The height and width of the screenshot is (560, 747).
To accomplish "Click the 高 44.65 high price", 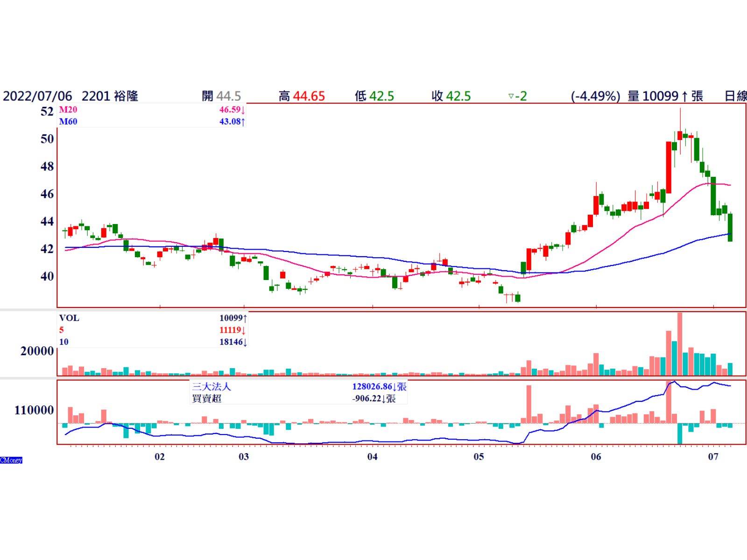I will pyautogui.click(x=302, y=96).
